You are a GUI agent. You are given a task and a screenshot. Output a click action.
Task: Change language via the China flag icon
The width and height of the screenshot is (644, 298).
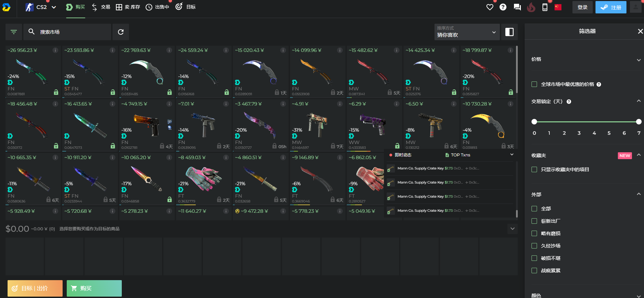tap(558, 7)
